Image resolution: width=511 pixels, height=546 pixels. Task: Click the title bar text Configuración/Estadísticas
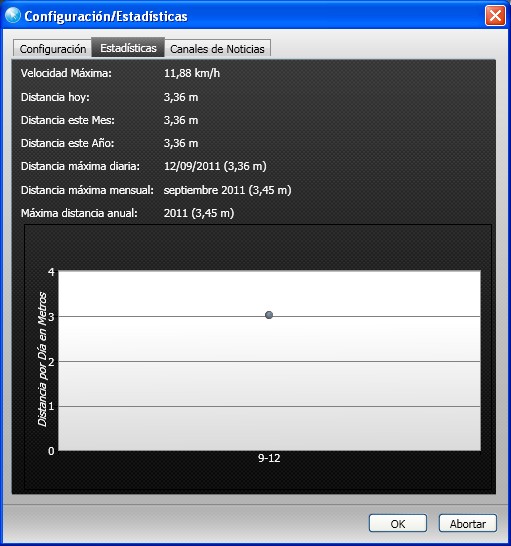click(x=106, y=16)
